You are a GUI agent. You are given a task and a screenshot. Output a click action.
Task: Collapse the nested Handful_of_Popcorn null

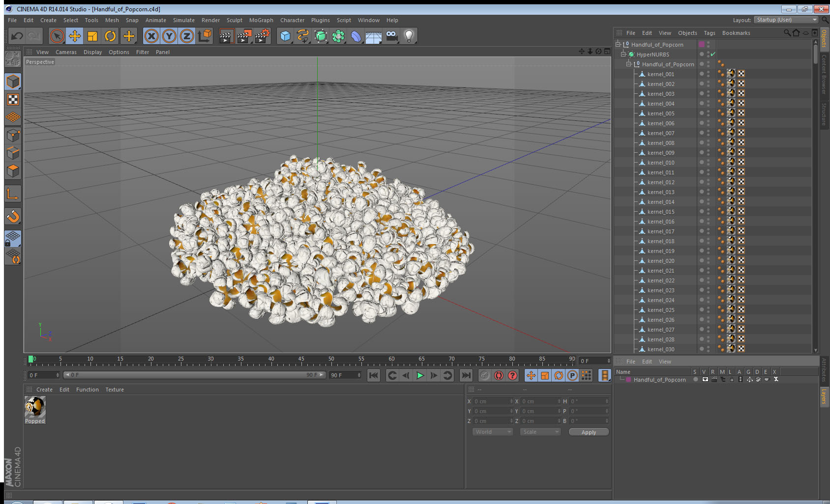(628, 64)
